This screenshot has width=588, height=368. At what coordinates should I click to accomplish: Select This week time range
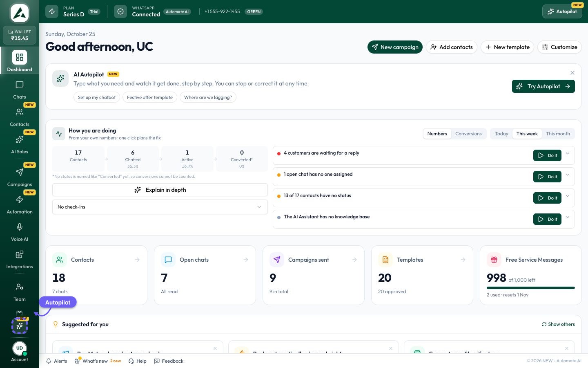[x=527, y=134]
